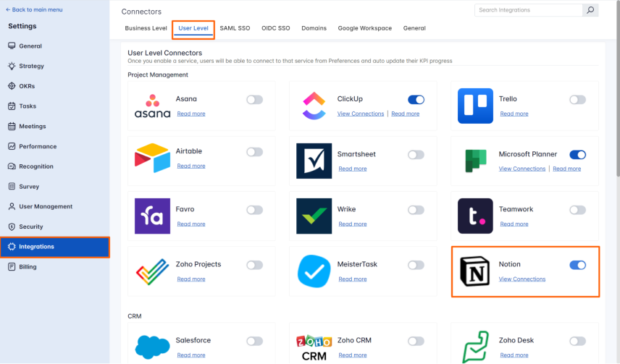
Task: Open the OIDC SSO tab
Action: 276,28
